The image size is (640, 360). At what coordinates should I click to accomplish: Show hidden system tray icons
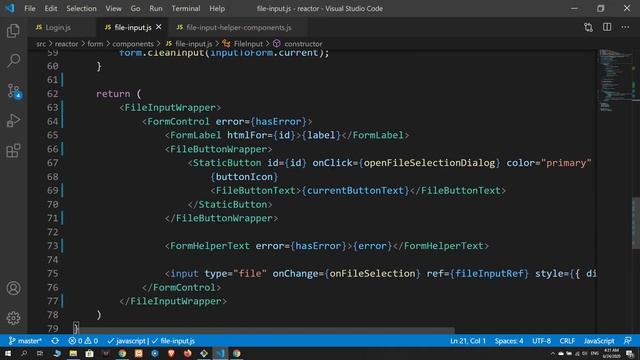[553, 354]
